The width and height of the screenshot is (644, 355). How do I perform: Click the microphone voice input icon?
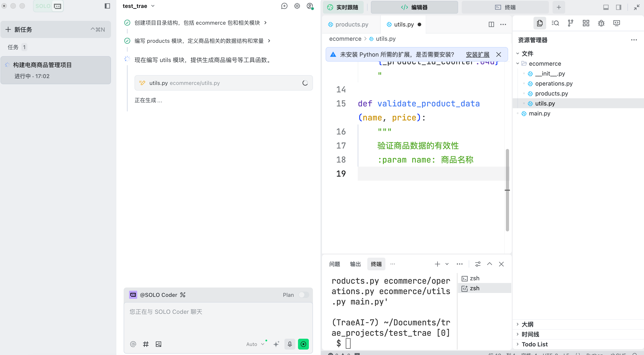pyautogui.click(x=289, y=344)
